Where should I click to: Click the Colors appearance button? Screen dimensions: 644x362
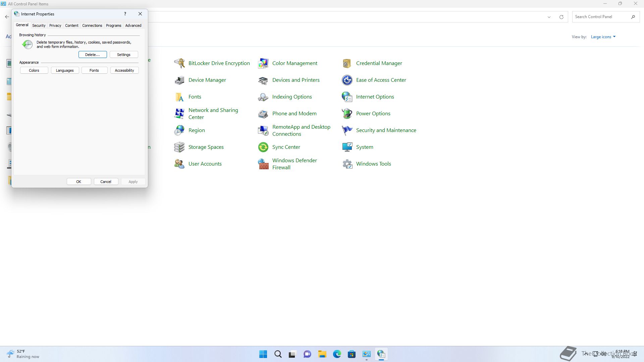[34, 70]
